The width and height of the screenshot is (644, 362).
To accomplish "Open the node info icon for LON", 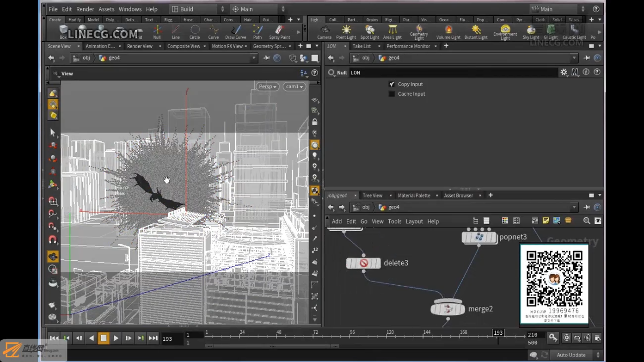I will point(586,72).
